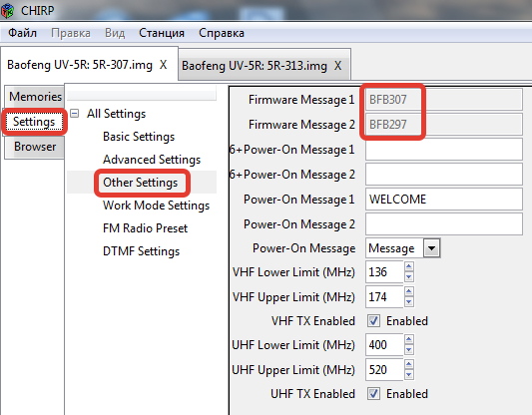Increase VHF Lower Limit with up arrow
Screen dimensions: 532x415
tap(409, 266)
